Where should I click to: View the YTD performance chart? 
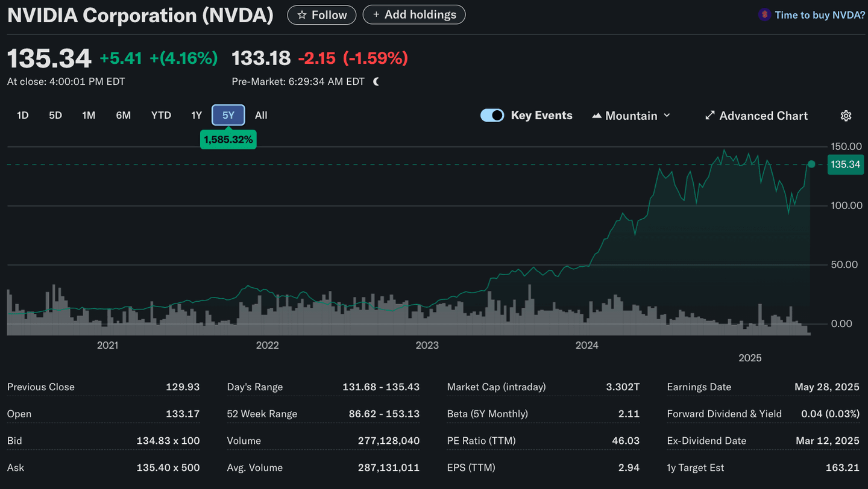pos(161,115)
